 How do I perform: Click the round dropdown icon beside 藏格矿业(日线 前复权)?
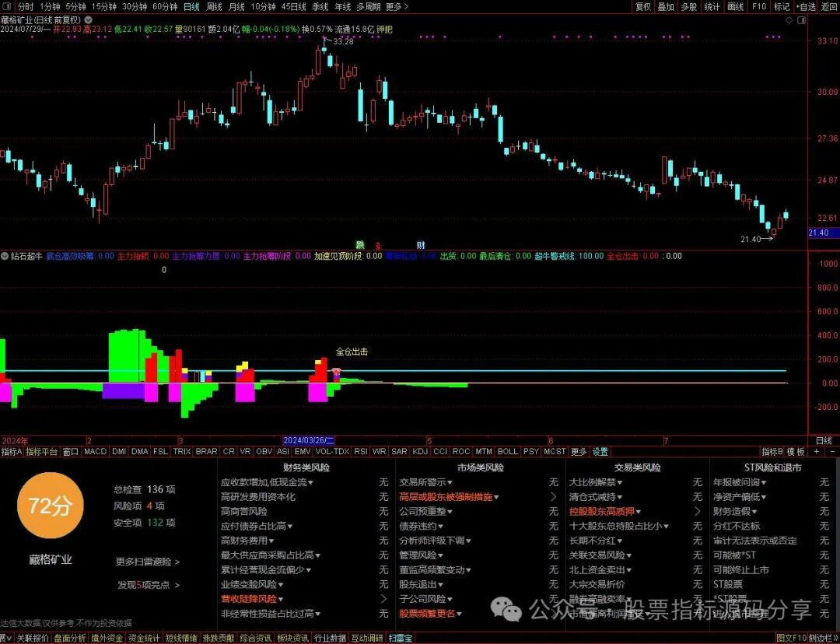coord(89,19)
